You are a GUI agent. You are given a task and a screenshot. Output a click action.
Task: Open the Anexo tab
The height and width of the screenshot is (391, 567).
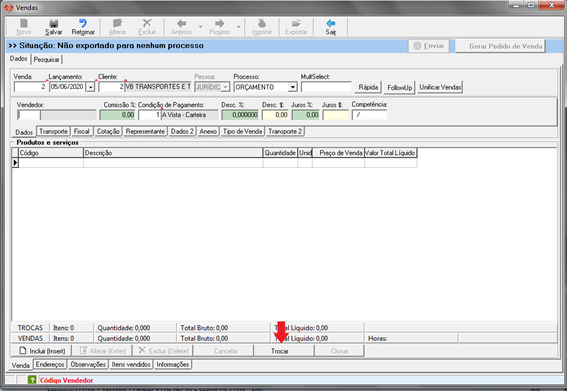pos(208,131)
